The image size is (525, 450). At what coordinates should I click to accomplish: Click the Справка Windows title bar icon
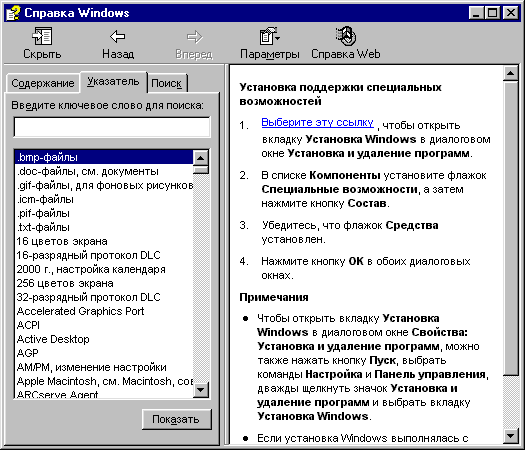pos(13,13)
